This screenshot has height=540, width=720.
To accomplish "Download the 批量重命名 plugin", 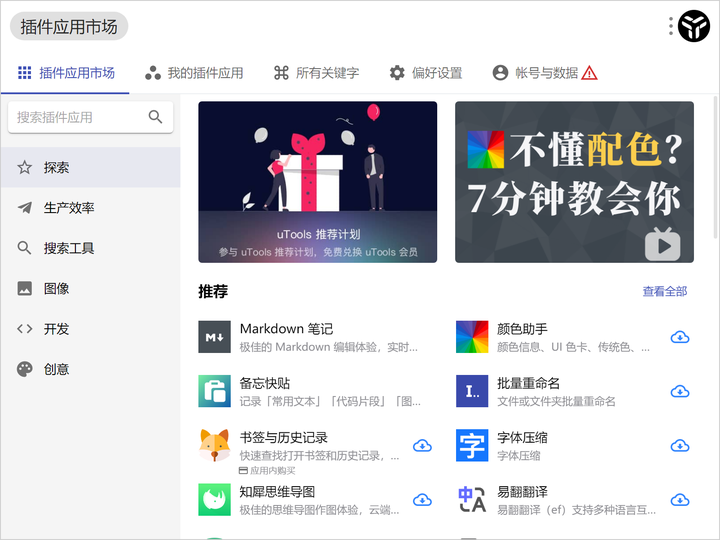I will point(680,391).
